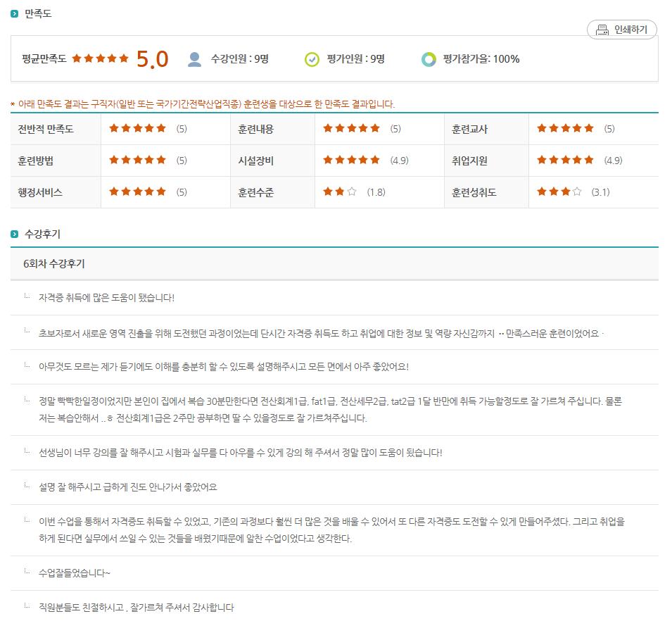This screenshot has height=633, width=672.
Task: Click the large 5.0 average score
Action: click(152, 59)
